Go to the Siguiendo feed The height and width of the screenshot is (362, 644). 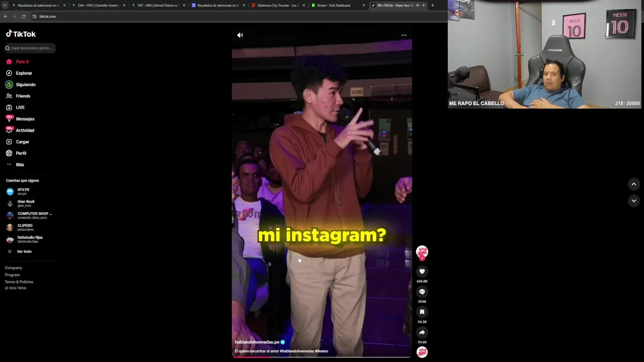point(21,84)
